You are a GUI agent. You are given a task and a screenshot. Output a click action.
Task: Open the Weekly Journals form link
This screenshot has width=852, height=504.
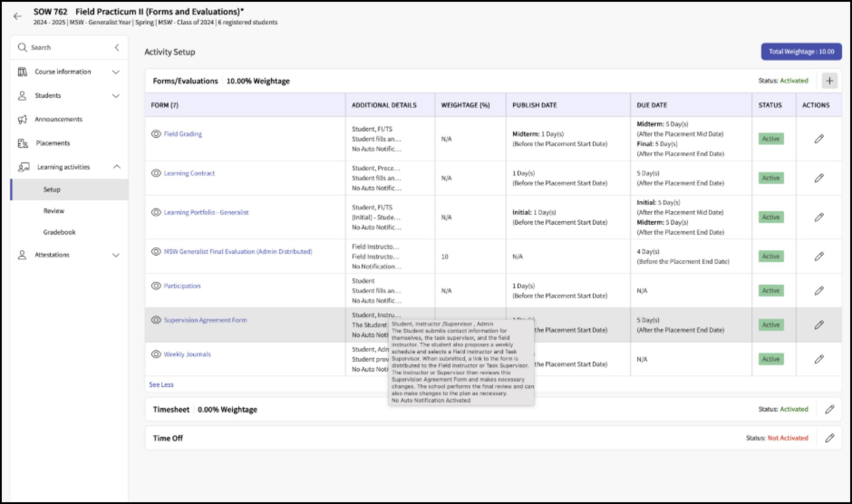coord(187,354)
